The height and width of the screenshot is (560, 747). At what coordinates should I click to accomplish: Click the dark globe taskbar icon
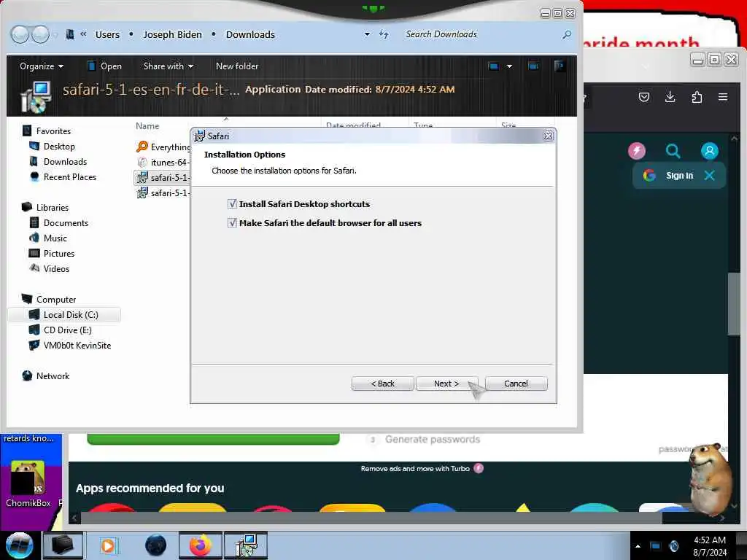[x=155, y=545]
